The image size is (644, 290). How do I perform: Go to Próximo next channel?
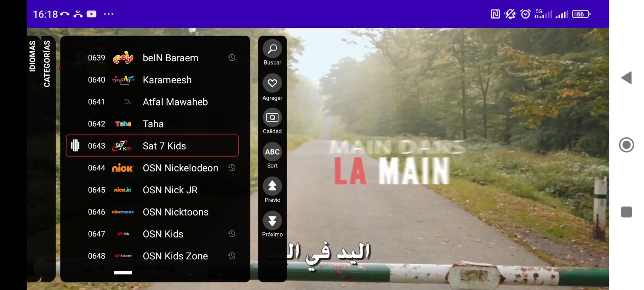pos(272,221)
